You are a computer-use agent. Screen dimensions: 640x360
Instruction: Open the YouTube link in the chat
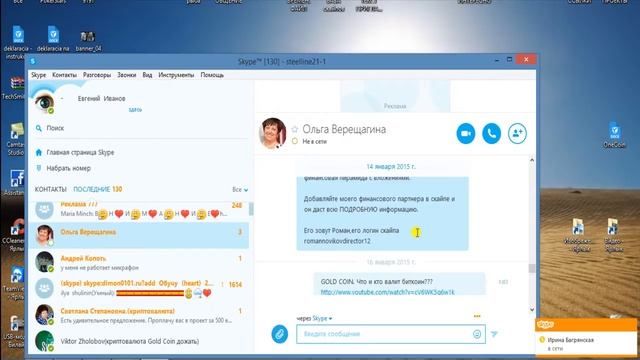click(x=387, y=292)
